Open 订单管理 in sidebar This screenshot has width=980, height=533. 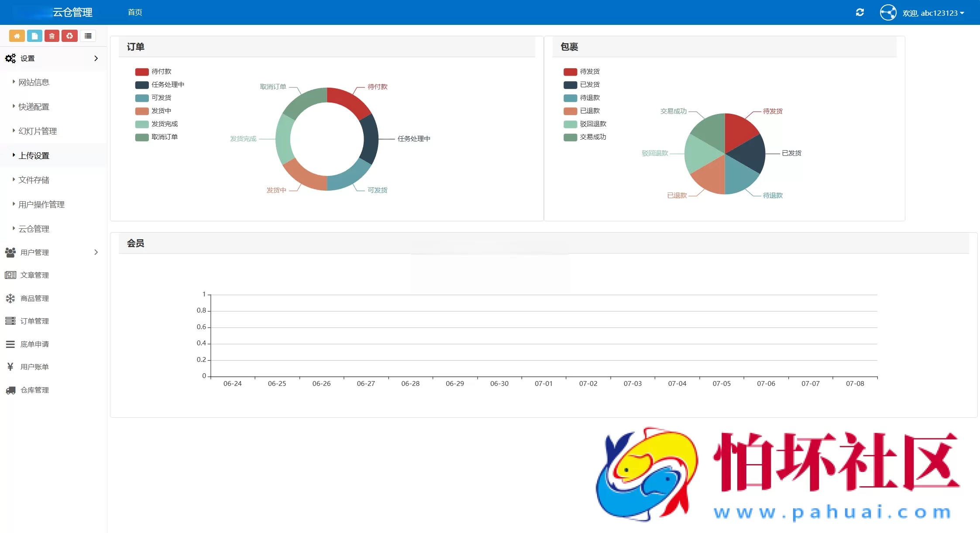(34, 321)
